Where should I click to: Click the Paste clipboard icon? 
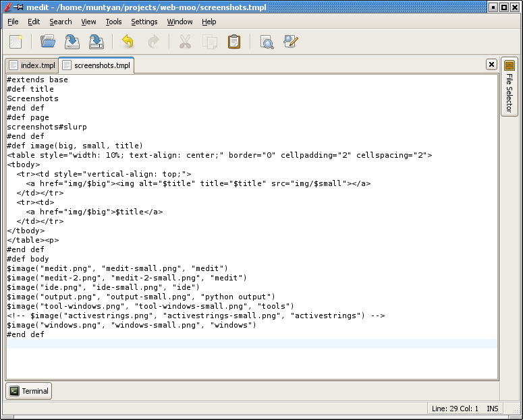point(234,42)
